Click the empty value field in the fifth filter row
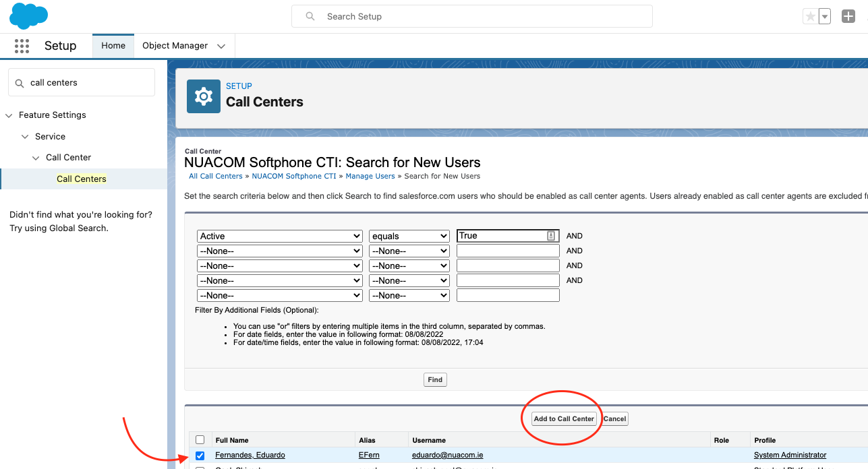Image resolution: width=868 pixels, height=469 pixels. [508, 295]
